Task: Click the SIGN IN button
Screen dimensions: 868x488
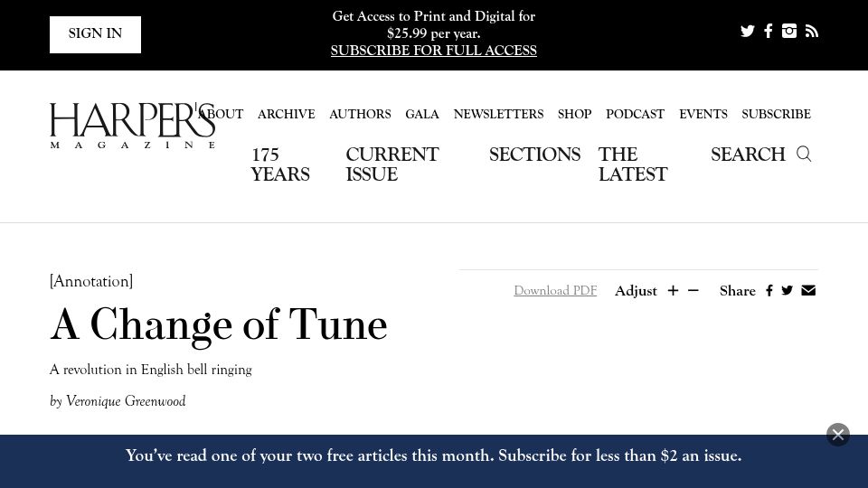Action: tap(95, 34)
